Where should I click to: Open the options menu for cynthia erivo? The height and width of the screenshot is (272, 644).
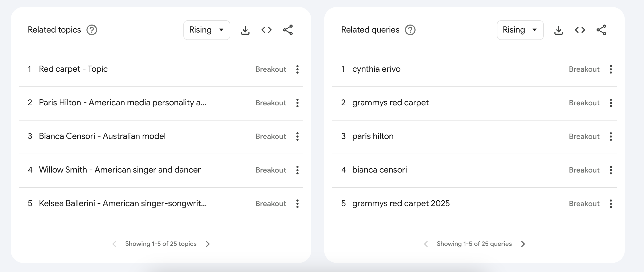click(611, 69)
